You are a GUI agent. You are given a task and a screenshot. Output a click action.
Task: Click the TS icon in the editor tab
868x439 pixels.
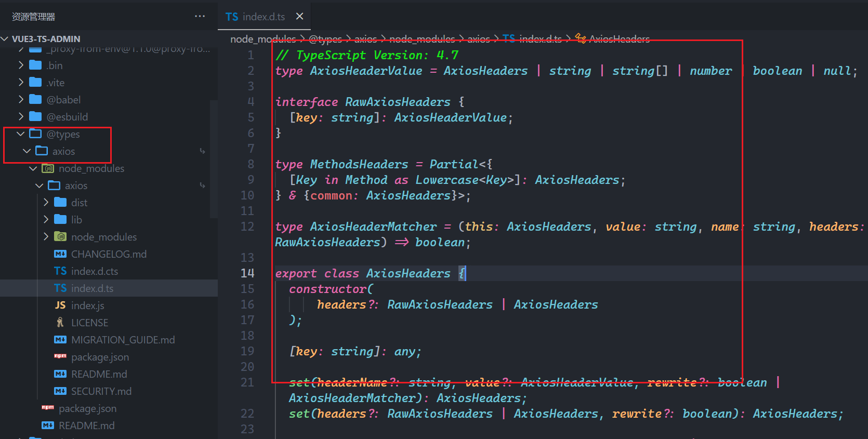coord(232,17)
